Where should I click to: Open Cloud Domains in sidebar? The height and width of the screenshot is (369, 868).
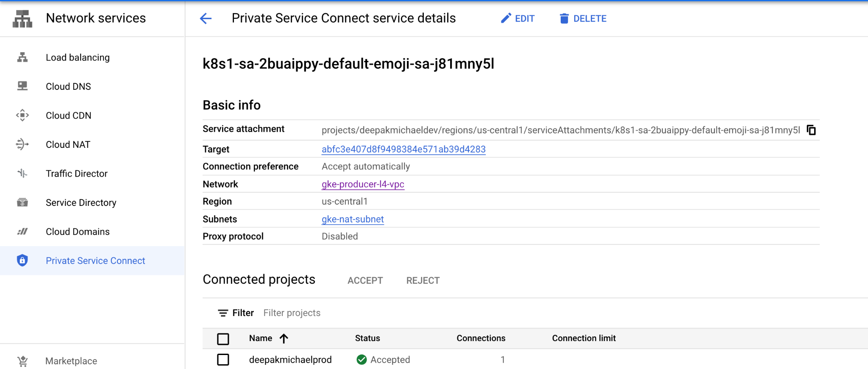[x=78, y=232]
